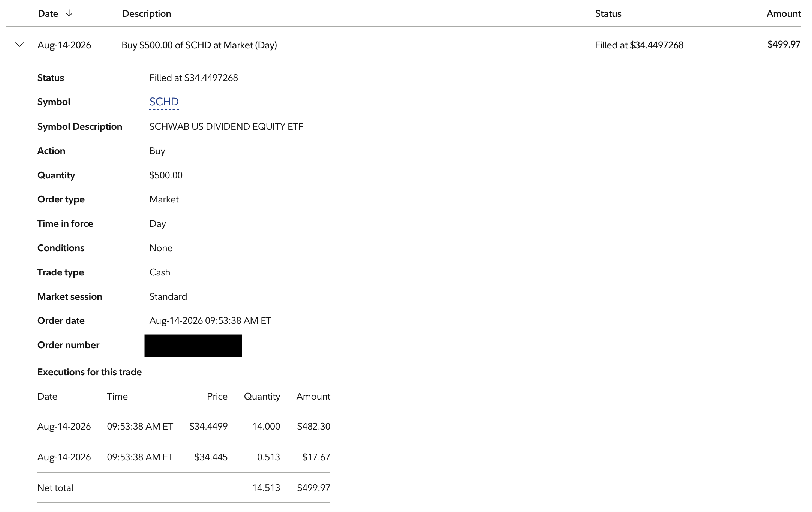Click the execution quantity '0.513'
The image size is (812, 512).
[268, 457]
